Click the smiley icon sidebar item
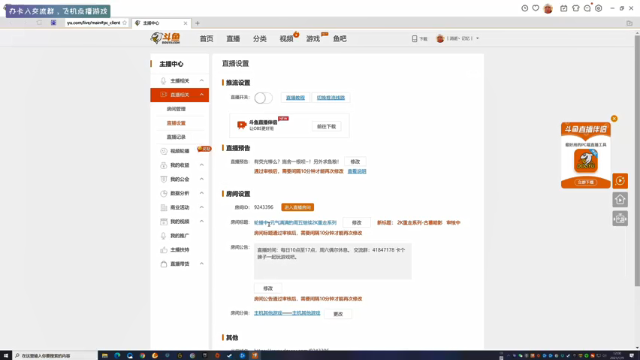 point(164,151)
